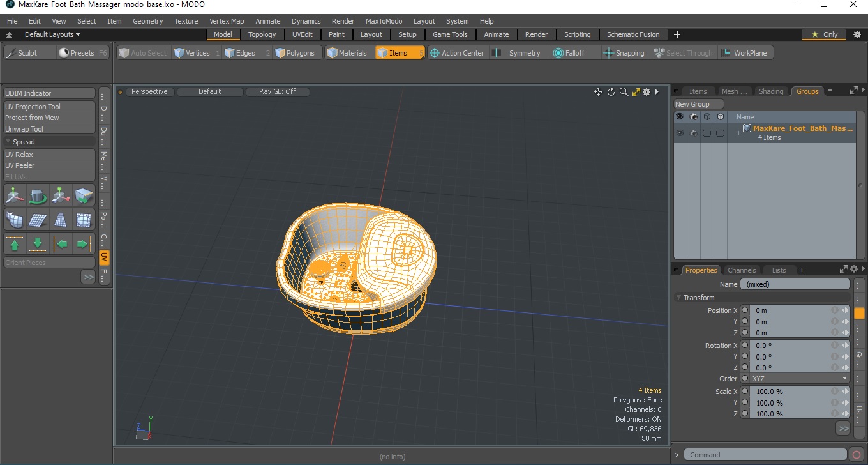
Task: Click Unwrap Tool button
Action: pos(50,129)
